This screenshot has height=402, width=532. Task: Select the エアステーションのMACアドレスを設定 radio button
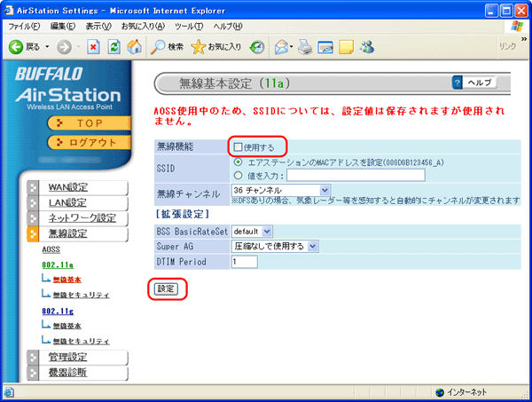239,162
